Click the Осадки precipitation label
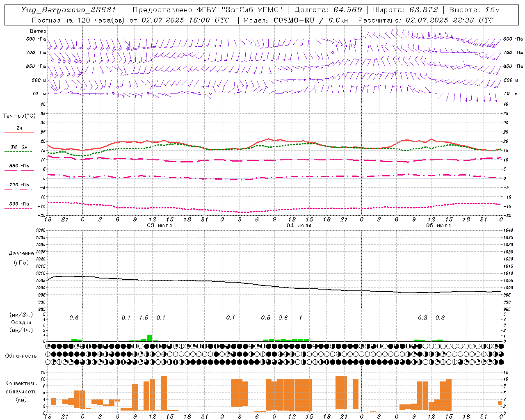This screenshot has height=420, width=525. (21, 322)
